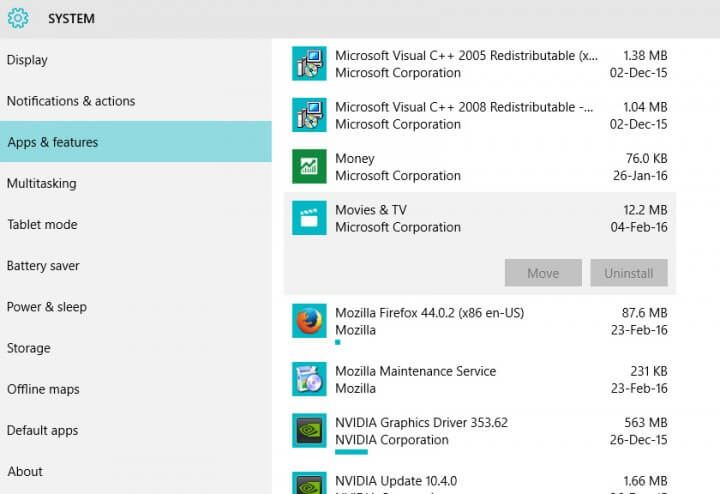This screenshot has height=494, width=720.
Task: Click the Move button for Movies & TV
Action: click(x=543, y=273)
